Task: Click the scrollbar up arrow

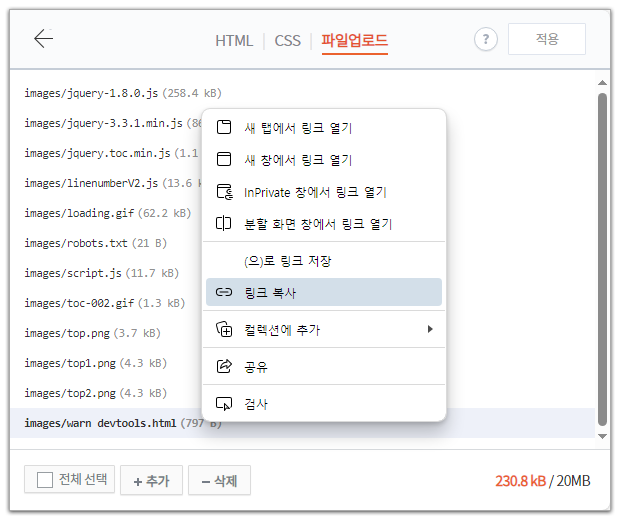Action: [x=602, y=83]
